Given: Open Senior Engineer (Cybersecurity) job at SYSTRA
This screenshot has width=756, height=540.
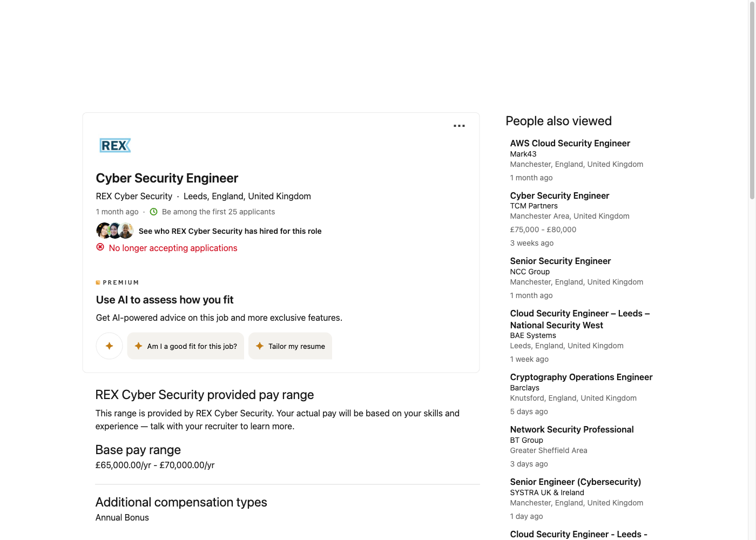Looking at the screenshot, I should tap(576, 482).
